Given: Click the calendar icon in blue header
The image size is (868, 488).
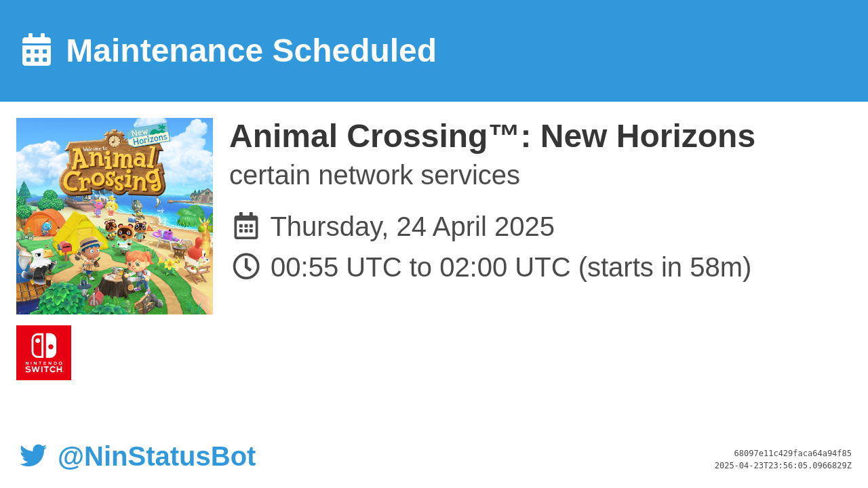Looking at the screenshot, I should pyautogui.click(x=37, y=49).
